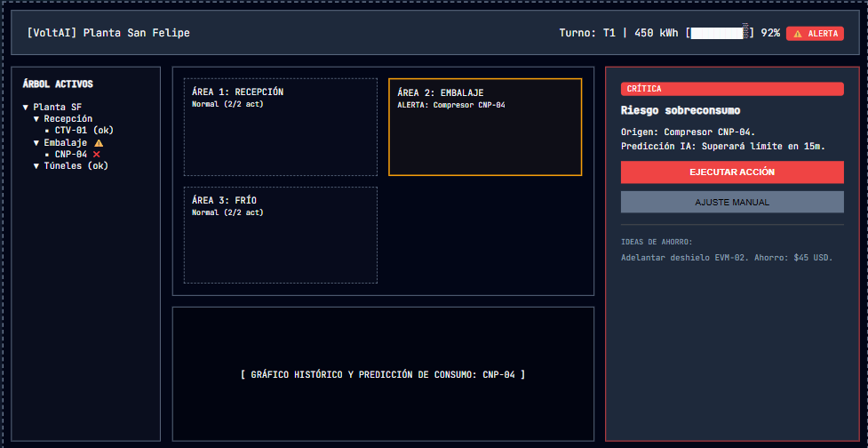Click 'Normal (2/2 act)' under Área 1: Recepción
The image size is (868, 448).
[x=227, y=104]
